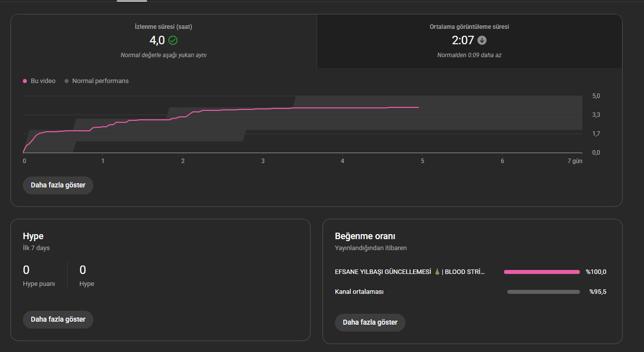This screenshot has width=644, height=352.
Task: Click day 3 on the chart's horizontal axis
Action: [263, 161]
